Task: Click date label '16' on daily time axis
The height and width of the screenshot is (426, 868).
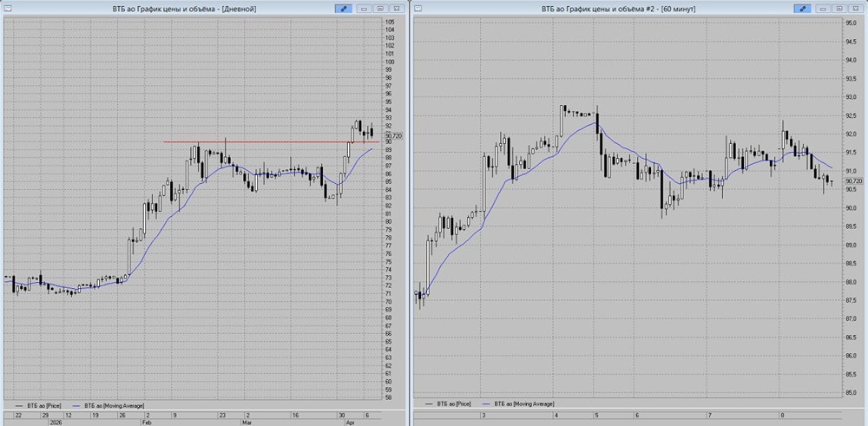Action: pos(296,415)
